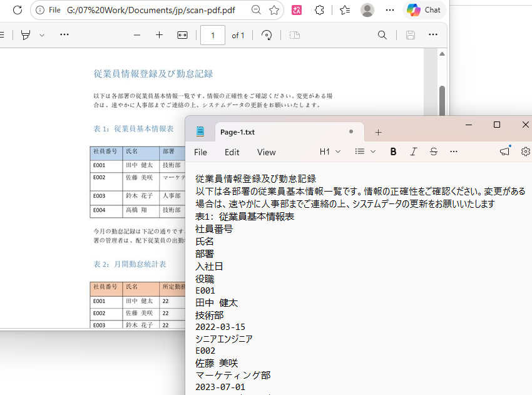Open Copilot Chat
The width and height of the screenshot is (532, 395).
coord(424,10)
